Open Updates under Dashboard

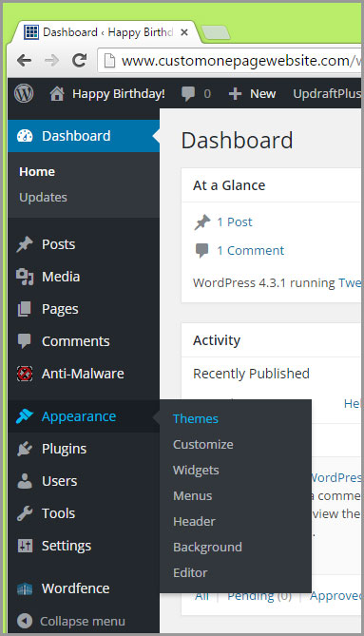[43, 198]
